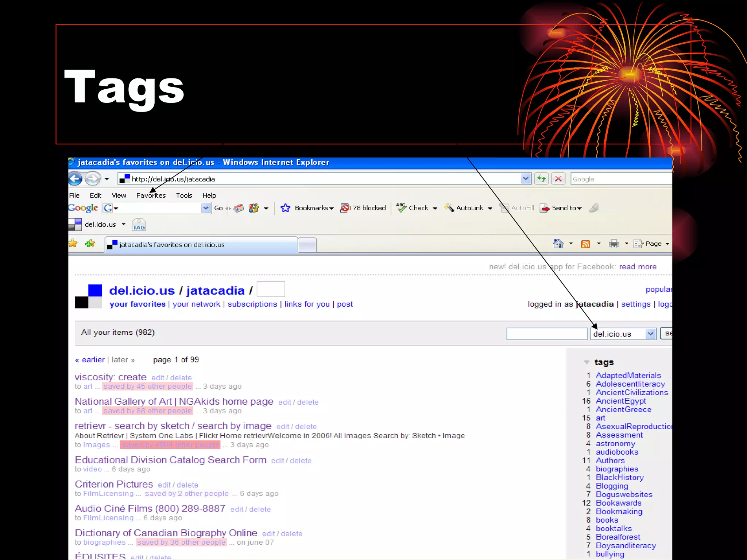
Task: Select the astronomy tag
Action: coord(615,444)
